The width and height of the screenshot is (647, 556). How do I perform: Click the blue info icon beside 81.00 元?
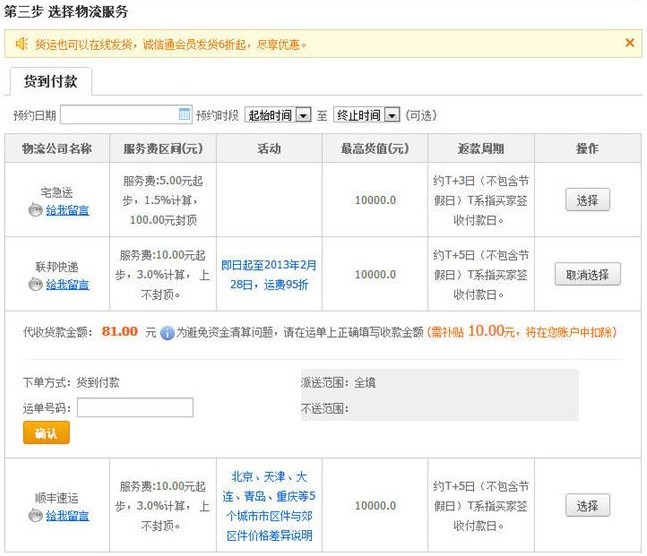(167, 332)
